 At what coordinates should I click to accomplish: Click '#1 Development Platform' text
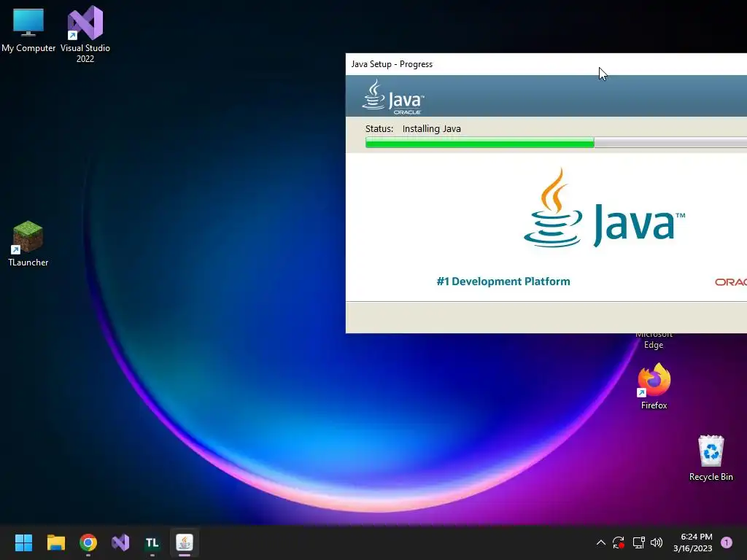tap(503, 281)
